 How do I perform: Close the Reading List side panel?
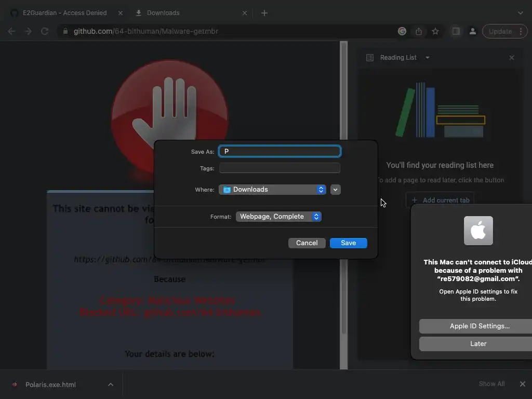click(512, 58)
